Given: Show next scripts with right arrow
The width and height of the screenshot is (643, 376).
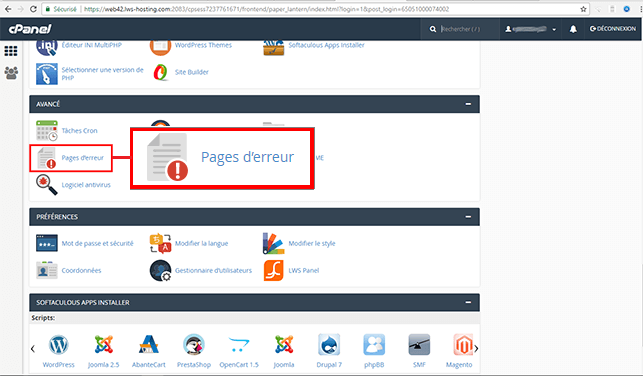Looking at the screenshot, I should 476,349.
